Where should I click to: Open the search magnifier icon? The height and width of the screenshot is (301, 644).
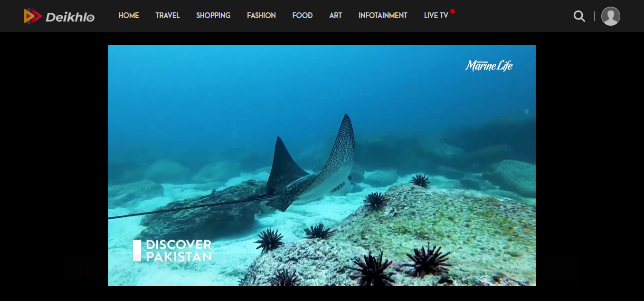pyautogui.click(x=579, y=16)
